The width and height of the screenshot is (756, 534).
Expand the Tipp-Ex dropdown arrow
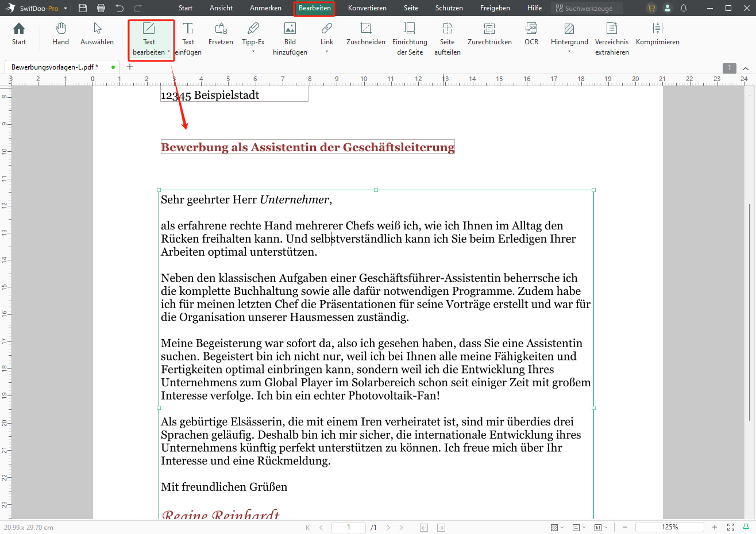[x=253, y=52]
